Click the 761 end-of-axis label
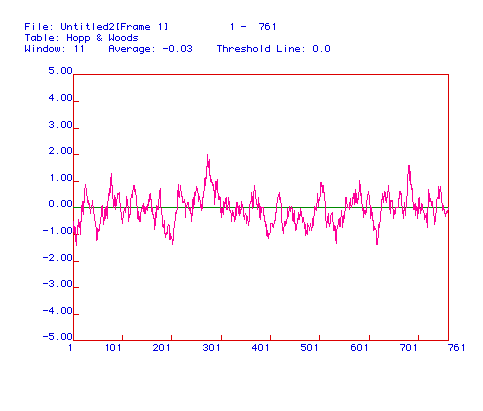This screenshot has height=411, width=483. coord(457,348)
